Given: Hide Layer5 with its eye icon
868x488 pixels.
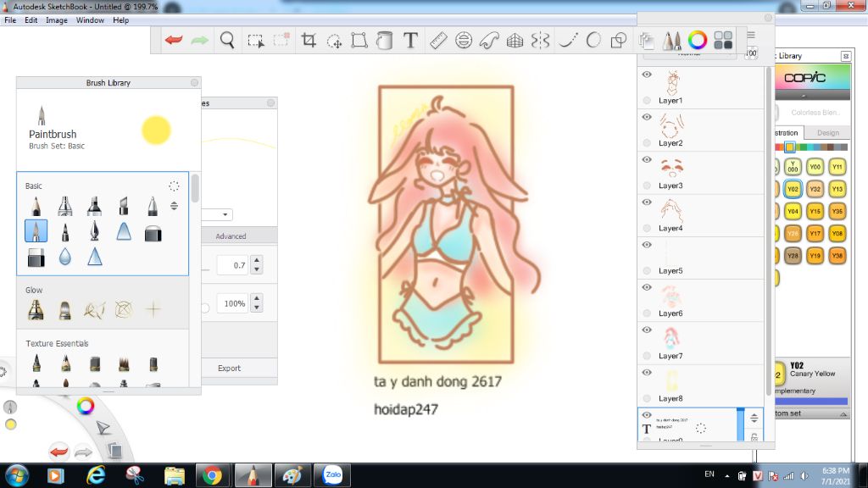Looking at the screenshot, I should (x=647, y=245).
